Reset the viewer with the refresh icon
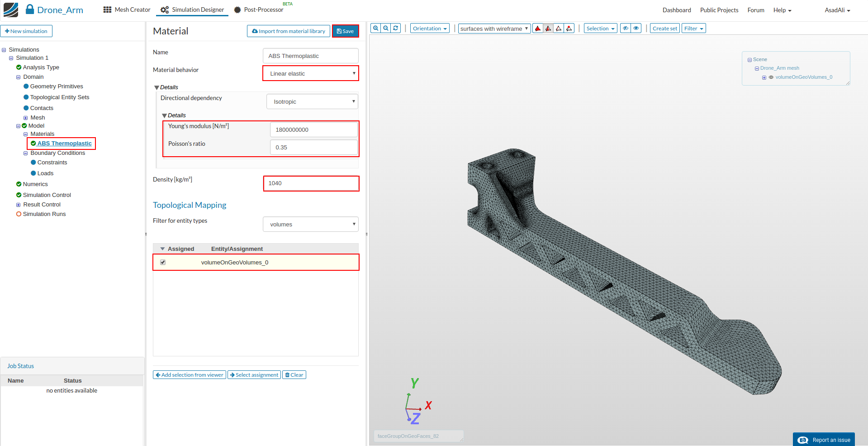This screenshot has width=868, height=446. [x=396, y=28]
